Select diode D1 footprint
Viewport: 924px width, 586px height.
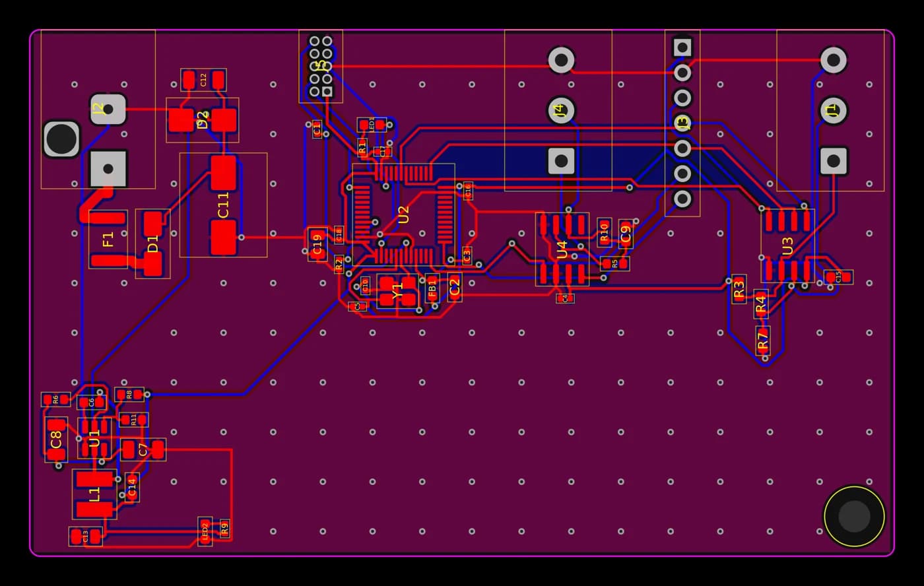[152, 244]
